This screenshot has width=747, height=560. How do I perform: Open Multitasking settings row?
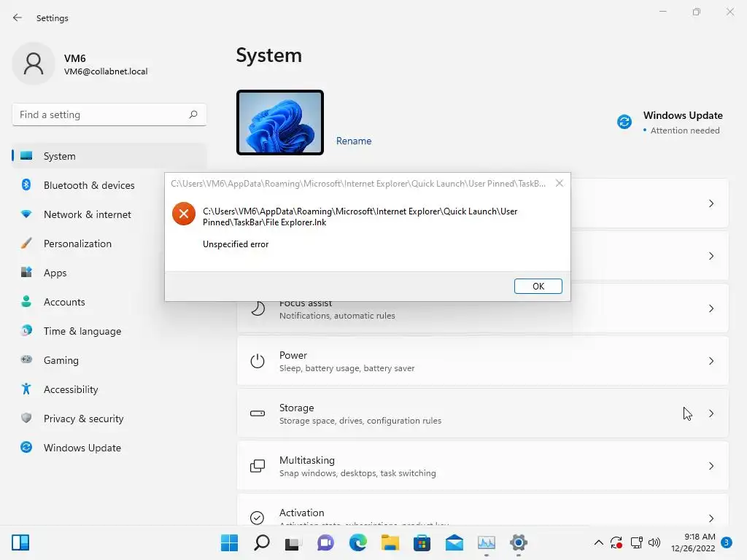point(483,466)
